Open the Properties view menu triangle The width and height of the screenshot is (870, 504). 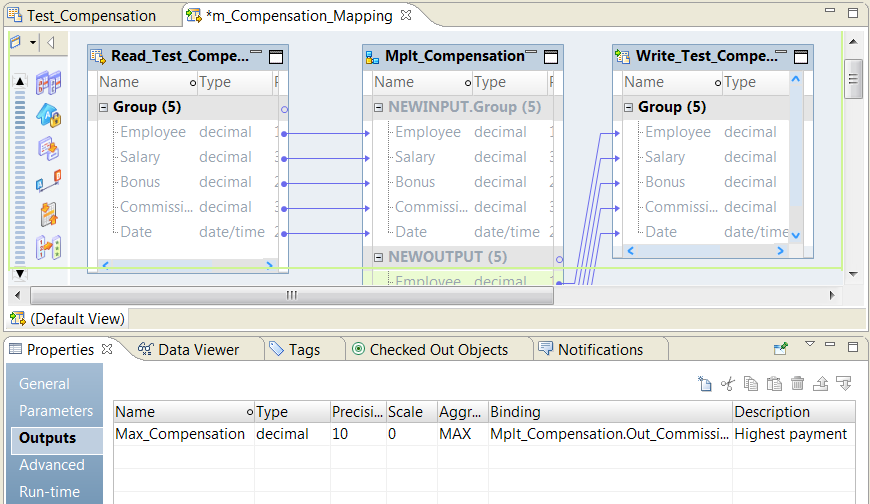click(810, 345)
